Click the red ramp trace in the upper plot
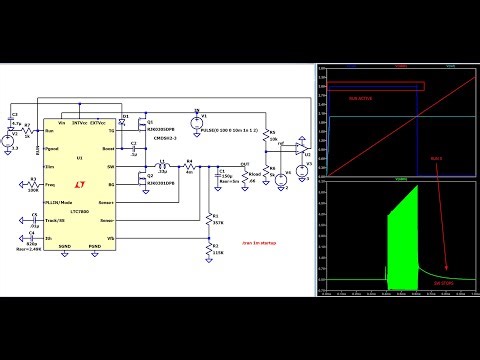The width and height of the screenshot is (480, 360). [x=401, y=126]
